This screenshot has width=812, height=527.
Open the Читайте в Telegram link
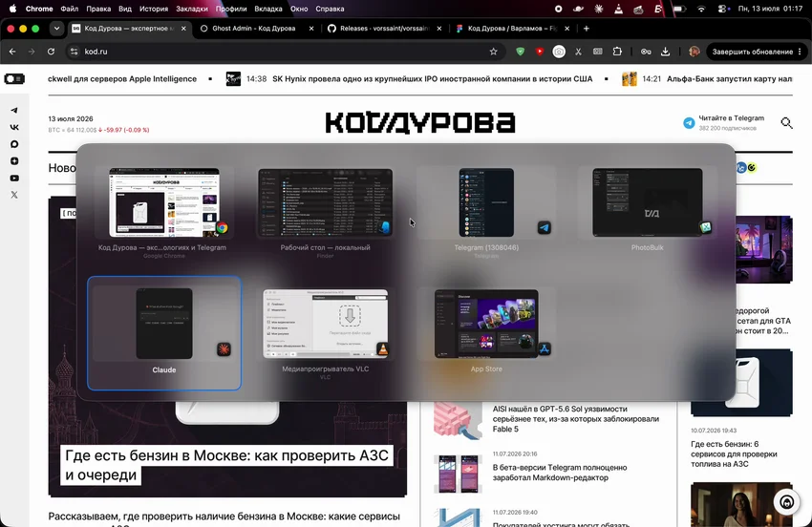(x=731, y=118)
